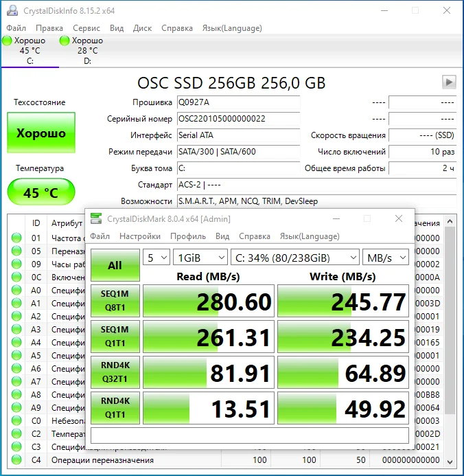This screenshot has height=476, width=464.
Task: Click Операции переназначения attribute row text
Action: point(102,460)
